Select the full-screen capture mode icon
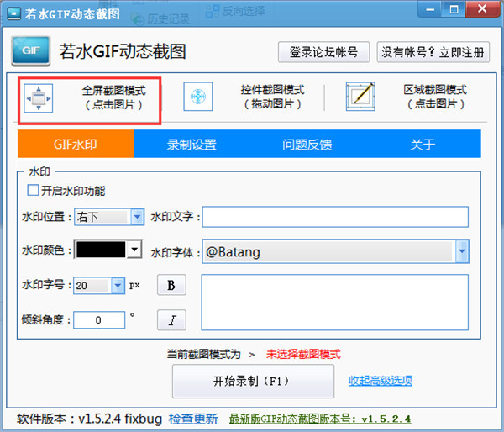The width and height of the screenshot is (504, 432). [x=39, y=98]
